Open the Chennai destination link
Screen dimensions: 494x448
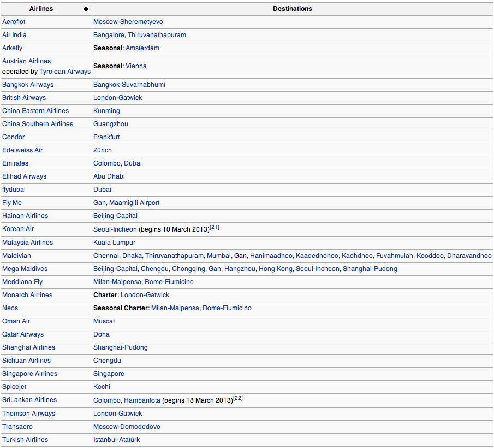point(106,256)
